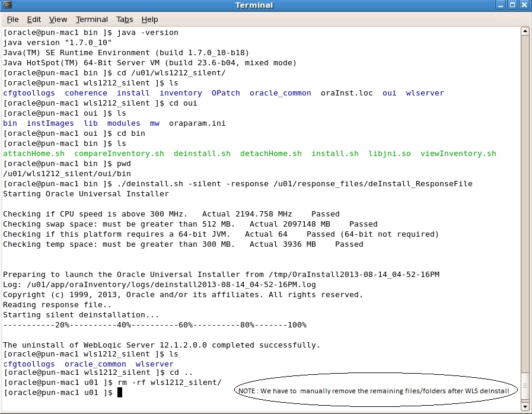Open the Terminal menu

91,20
